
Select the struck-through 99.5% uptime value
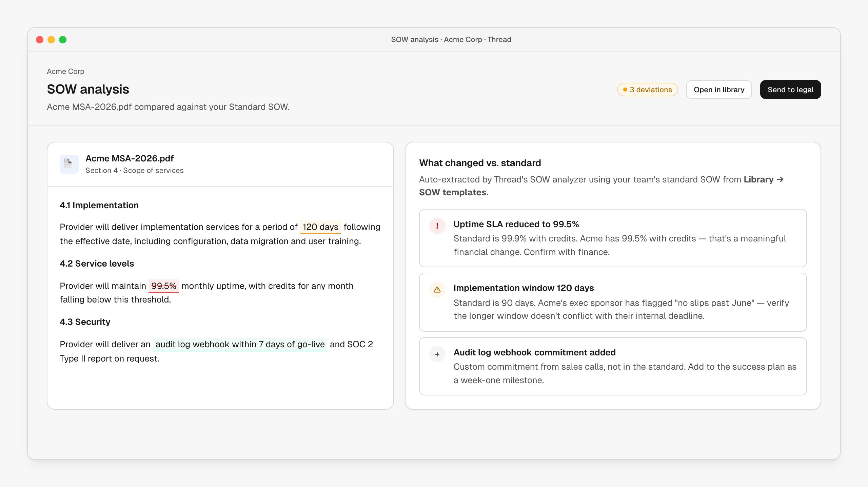pyautogui.click(x=164, y=286)
